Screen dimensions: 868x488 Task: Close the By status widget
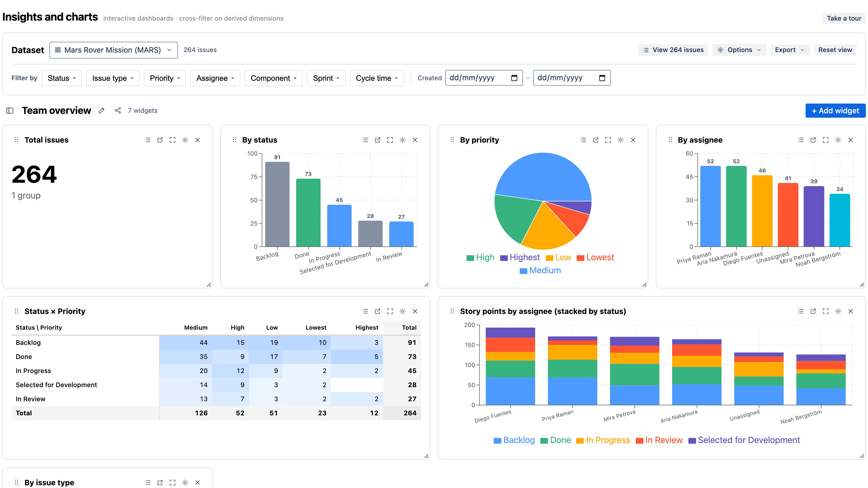point(415,140)
